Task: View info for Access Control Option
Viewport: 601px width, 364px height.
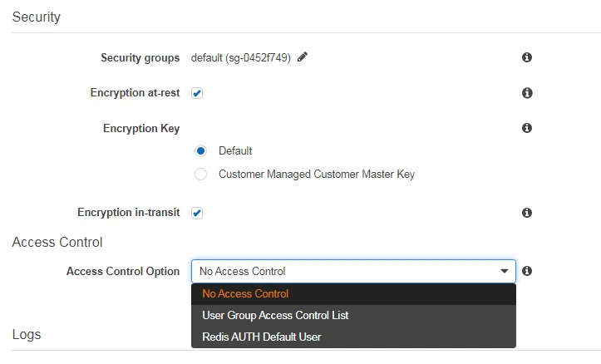Action: point(526,271)
